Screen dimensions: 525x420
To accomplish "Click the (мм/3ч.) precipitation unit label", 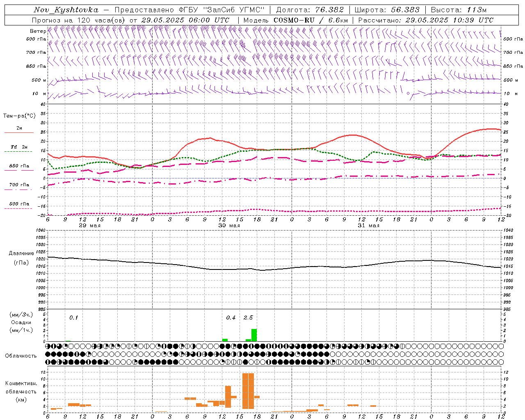I will [21, 315].
